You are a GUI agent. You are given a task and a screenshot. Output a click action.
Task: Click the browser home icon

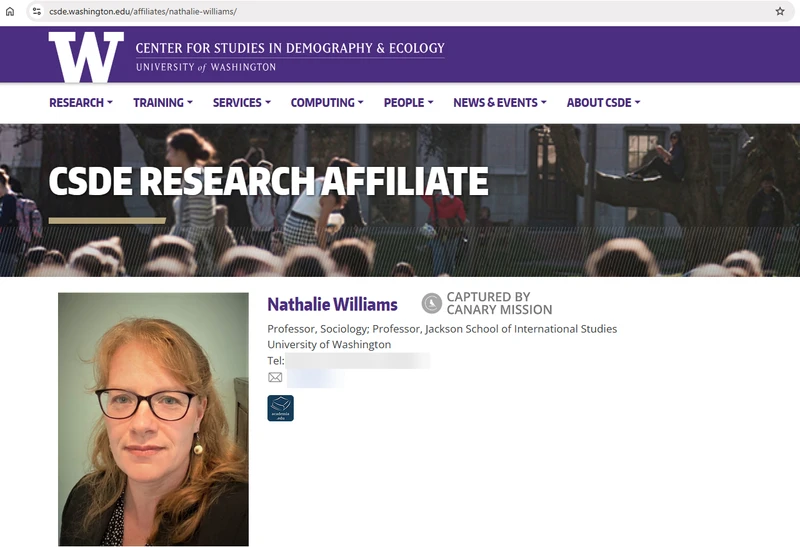point(10,11)
